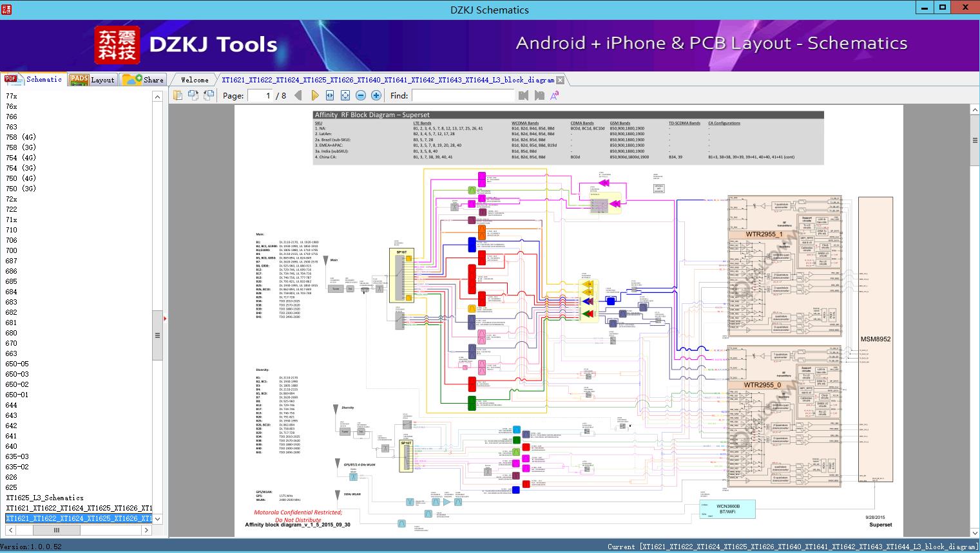Switch to the Welcome document tab
This screenshot has height=553, width=980.
(x=195, y=80)
